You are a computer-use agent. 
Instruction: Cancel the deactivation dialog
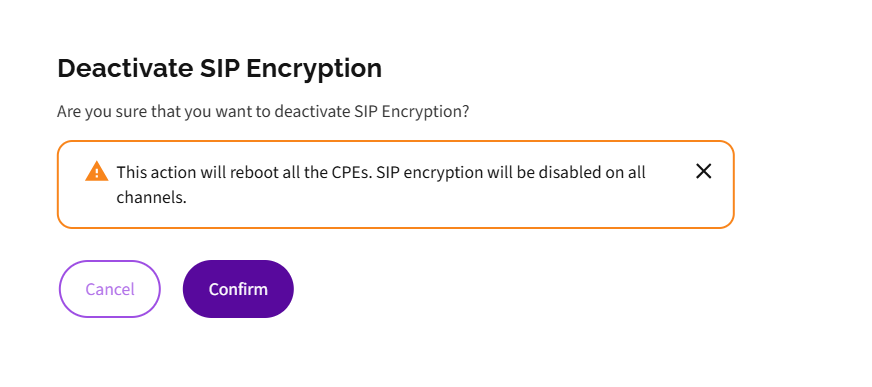click(x=110, y=289)
